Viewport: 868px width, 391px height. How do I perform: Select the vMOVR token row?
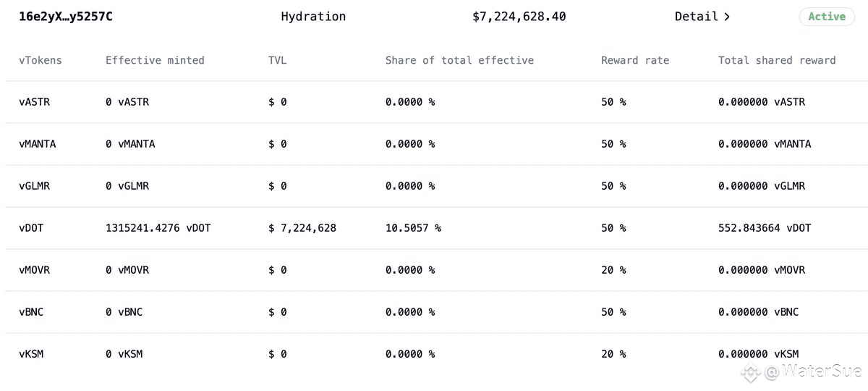pos(35,270)
